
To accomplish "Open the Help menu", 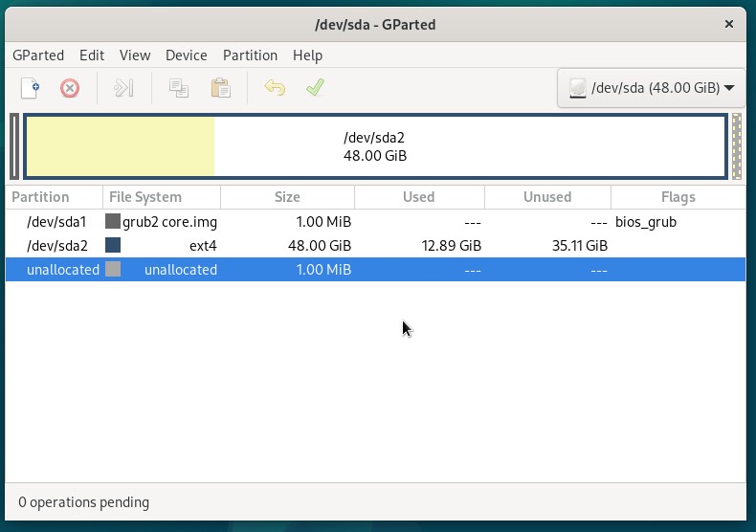I will tap(307, 55).
